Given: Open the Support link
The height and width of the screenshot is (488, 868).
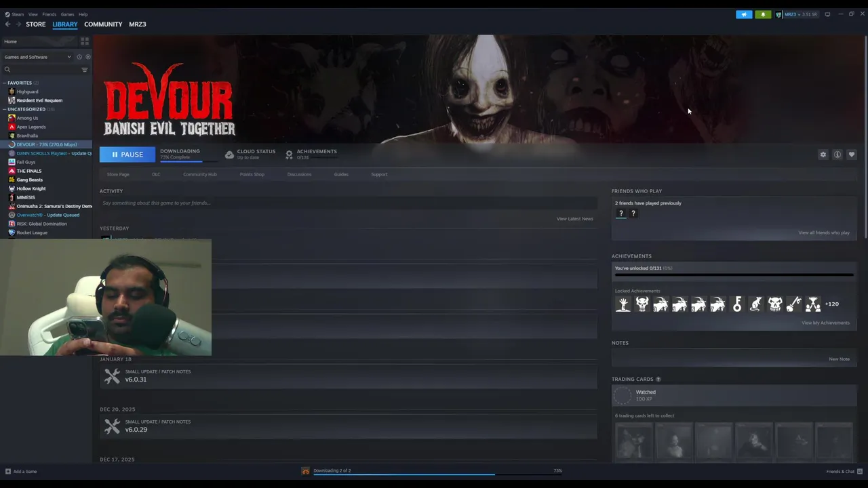Looking at the screenshot, I should (x=379, y=174).
